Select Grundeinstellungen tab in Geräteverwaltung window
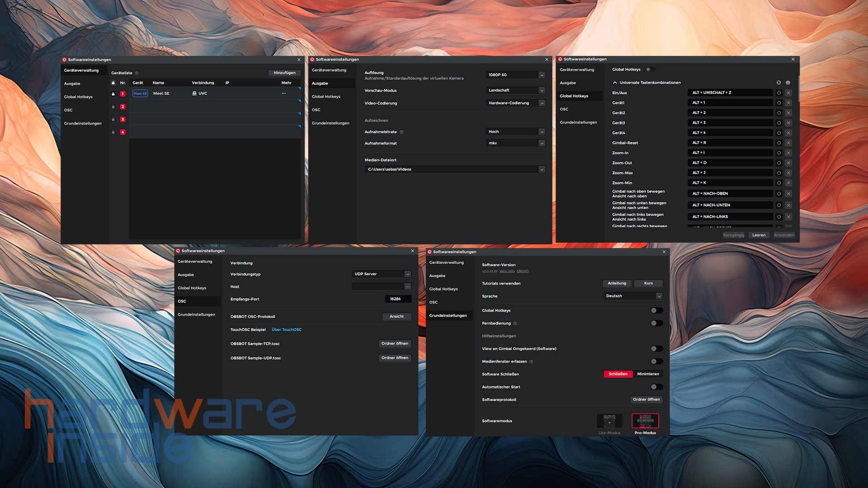The image size is (868, 488). point(83,123)
